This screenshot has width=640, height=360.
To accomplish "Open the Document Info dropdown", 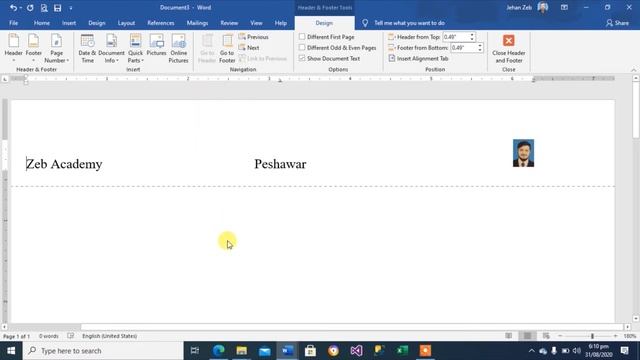I will click(x=111, y=48).
